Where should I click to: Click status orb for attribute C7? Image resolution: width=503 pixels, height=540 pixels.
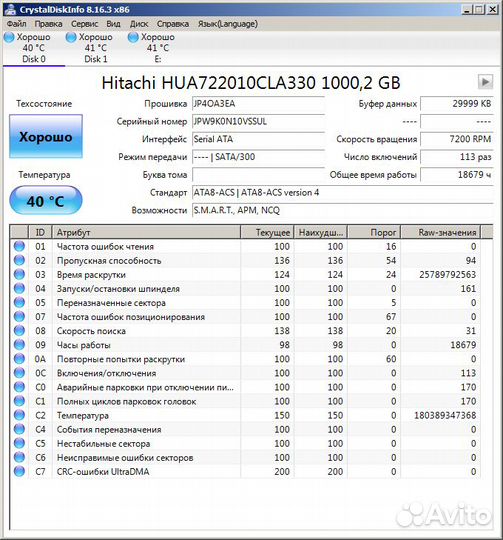click(x=19, y=471)
